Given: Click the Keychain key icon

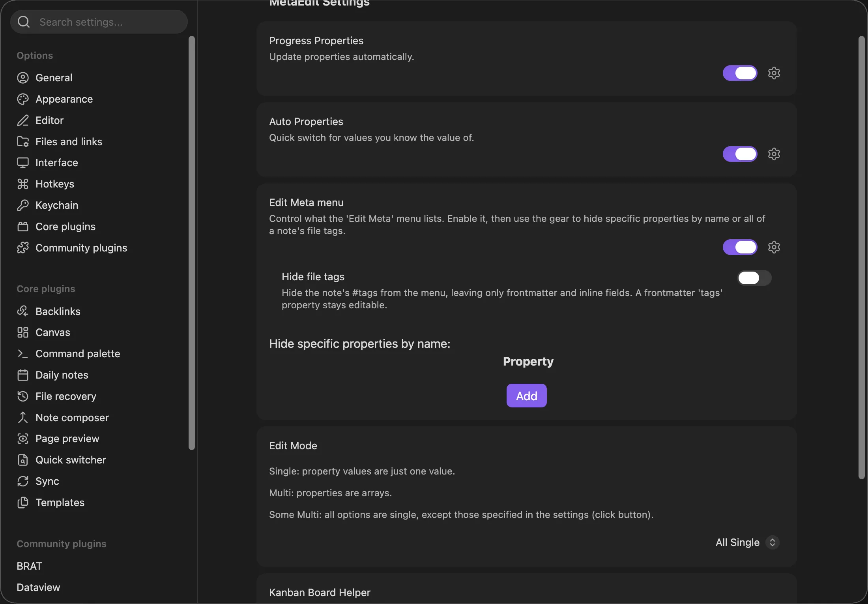Looking at the screenshot, I should pos(23,205).
